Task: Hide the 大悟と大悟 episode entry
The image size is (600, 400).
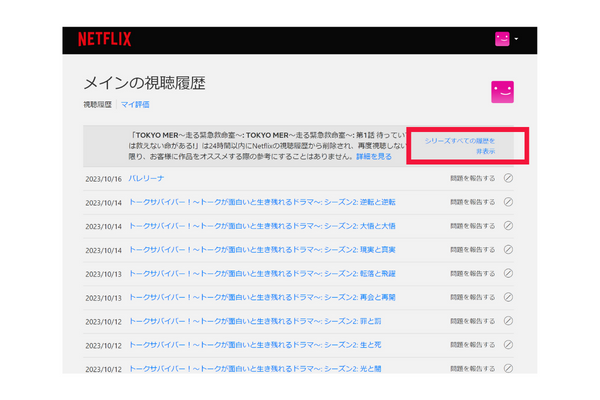Action: coord(508,225)
